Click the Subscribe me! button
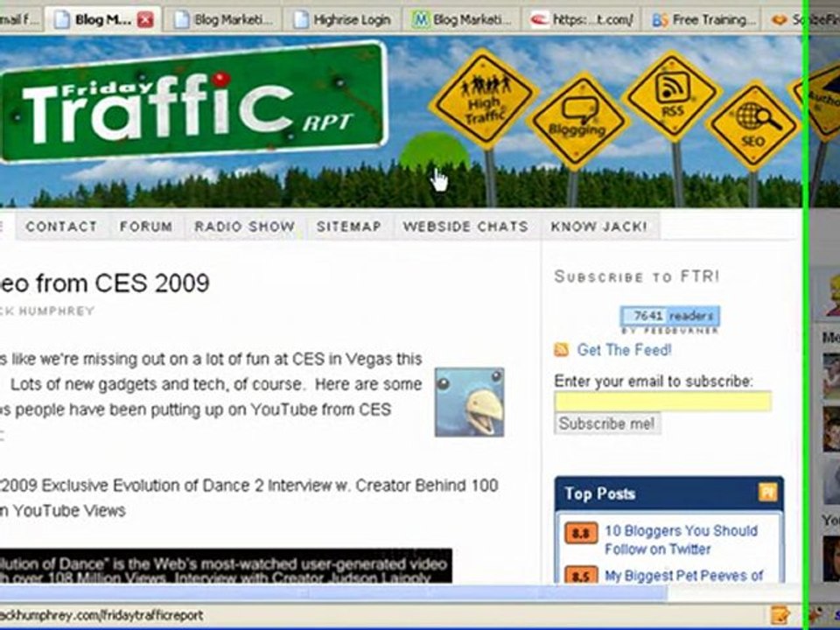Image resolution: width=840 pixels, height=630 pixels. pos(607,423)
